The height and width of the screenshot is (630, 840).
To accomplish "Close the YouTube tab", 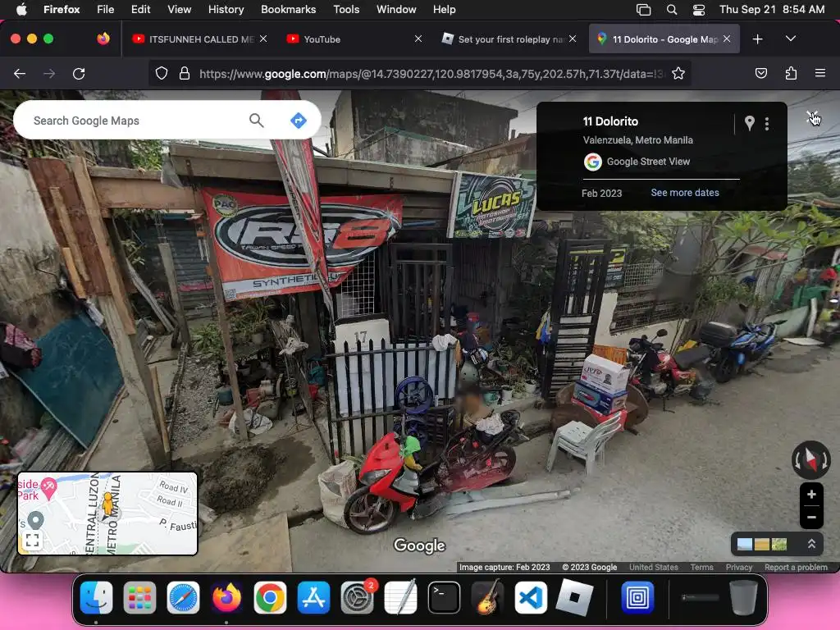I will pos(418,39).
